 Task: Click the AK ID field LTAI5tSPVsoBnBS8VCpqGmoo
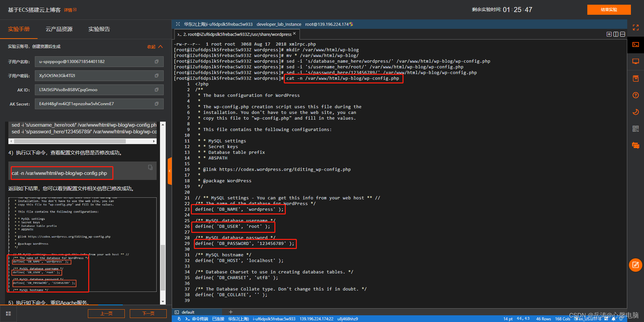tap(99, 90)
